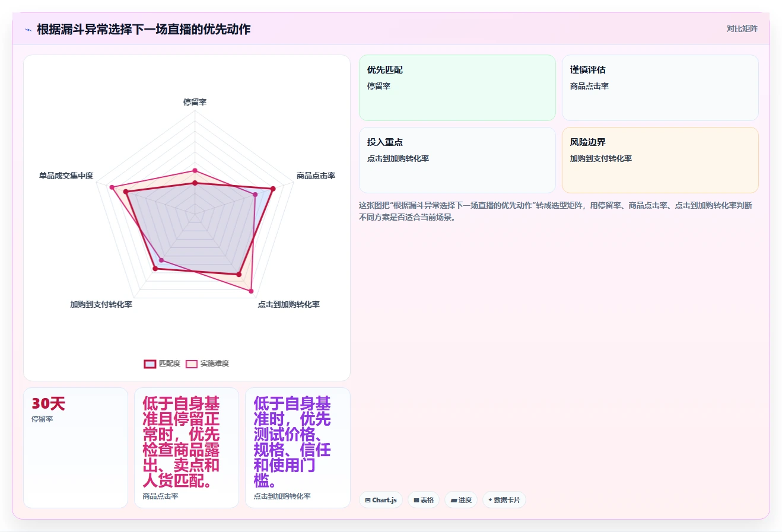Click 实施难度 data point at 点击到加购转化率

[x=251, y=291]
